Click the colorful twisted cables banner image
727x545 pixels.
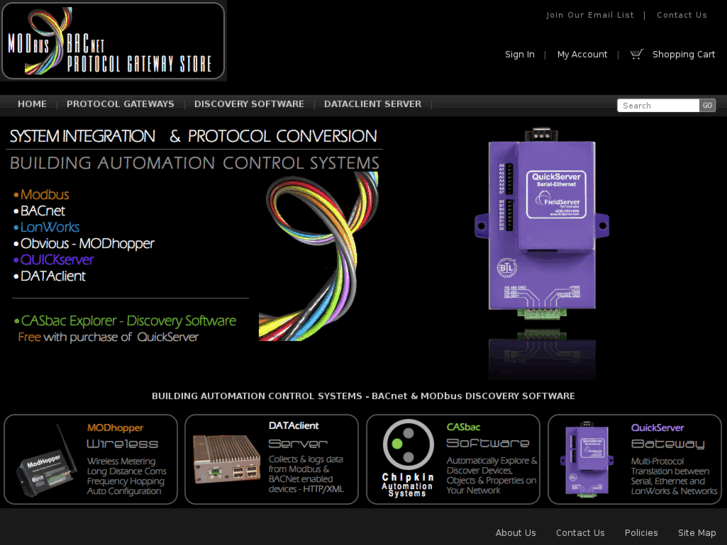[318, 256]
